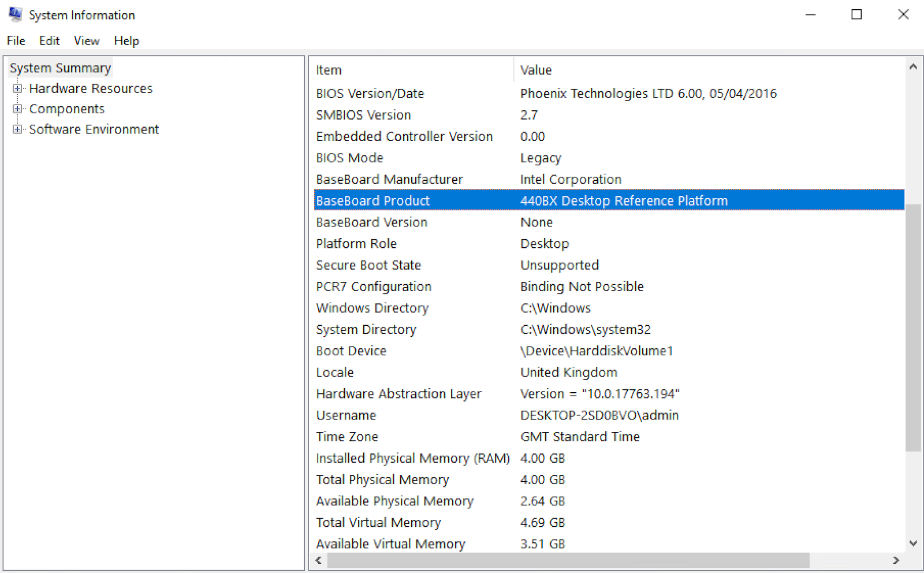Click the plus icon beside Components

[17, 109]
